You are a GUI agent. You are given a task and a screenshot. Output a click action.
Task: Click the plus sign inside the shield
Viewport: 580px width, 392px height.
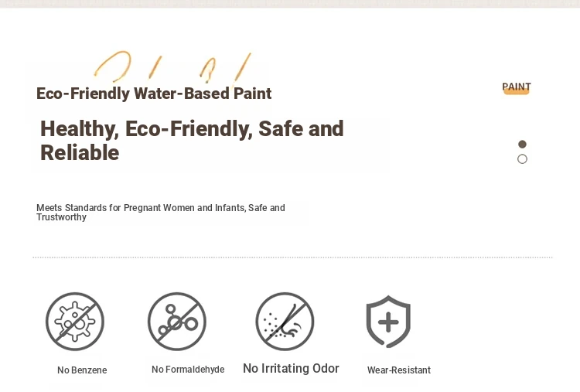388,322
